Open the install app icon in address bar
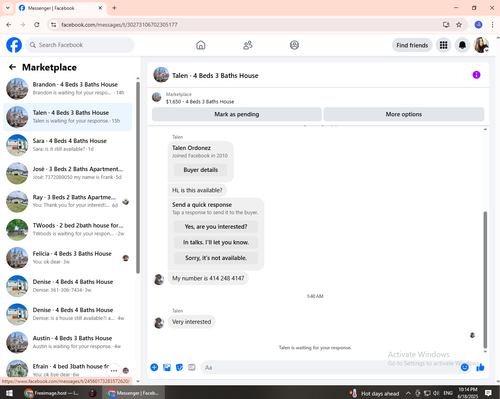Viewport: 500px width, 399px height. [446, 25]
